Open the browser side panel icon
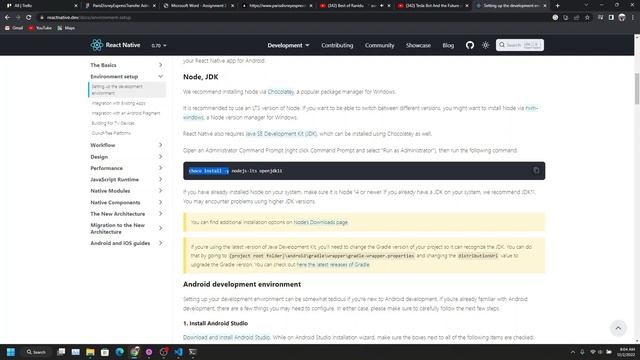Screen dimensions: 640x360 (611, 18)
